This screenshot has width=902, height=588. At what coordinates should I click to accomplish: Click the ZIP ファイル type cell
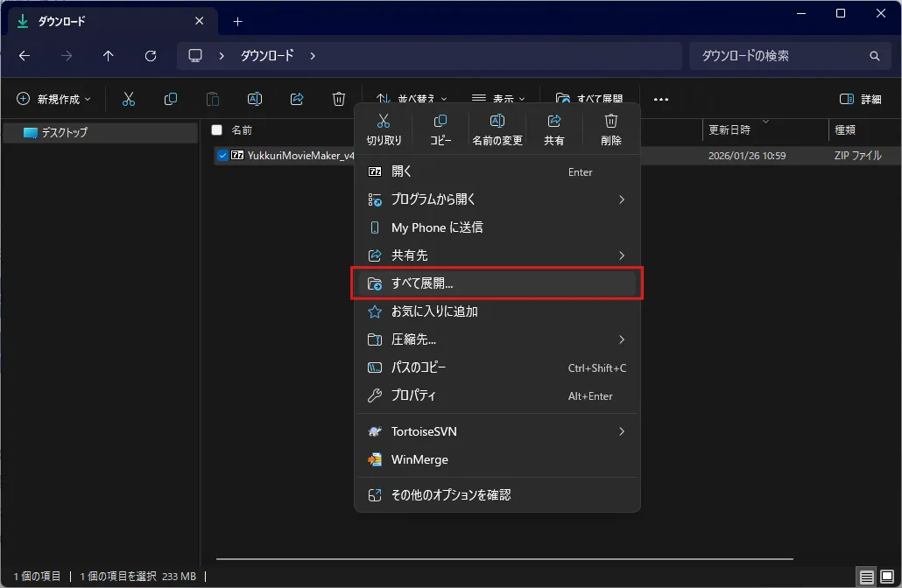point(857,156)
